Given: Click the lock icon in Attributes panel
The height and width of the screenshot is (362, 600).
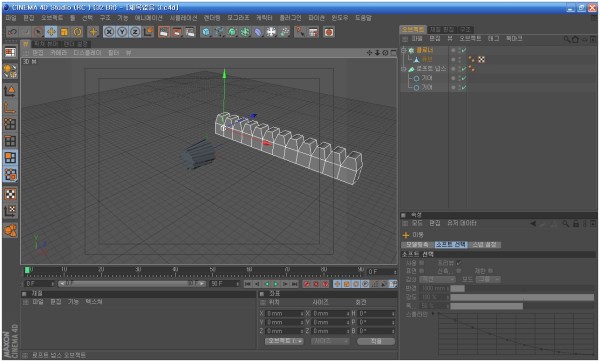Looking at the screenshot, I should [576, 224].
